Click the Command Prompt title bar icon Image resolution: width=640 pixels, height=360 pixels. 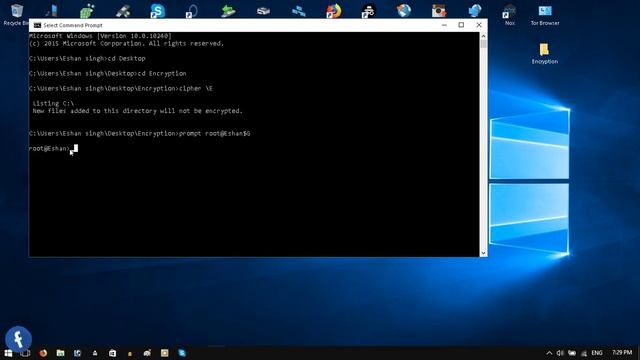[37, 25]
